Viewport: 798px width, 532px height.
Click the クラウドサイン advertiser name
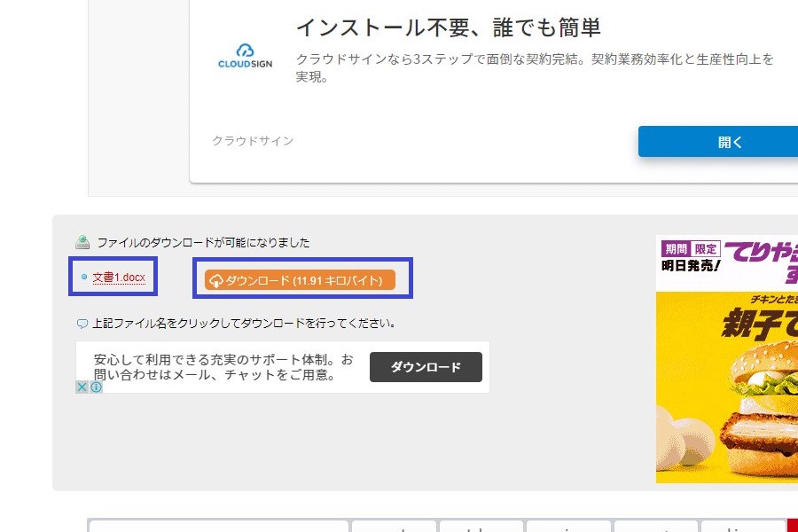253,141
